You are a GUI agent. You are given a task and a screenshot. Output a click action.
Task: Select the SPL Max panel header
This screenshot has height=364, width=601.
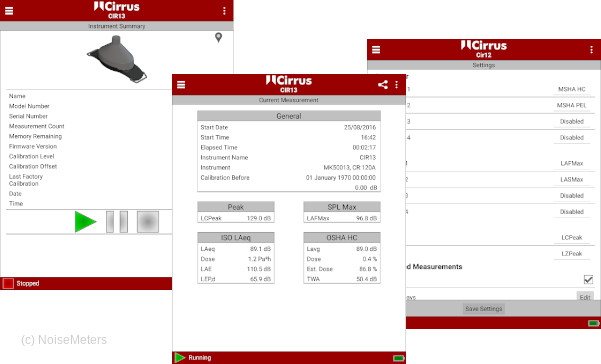342,207
